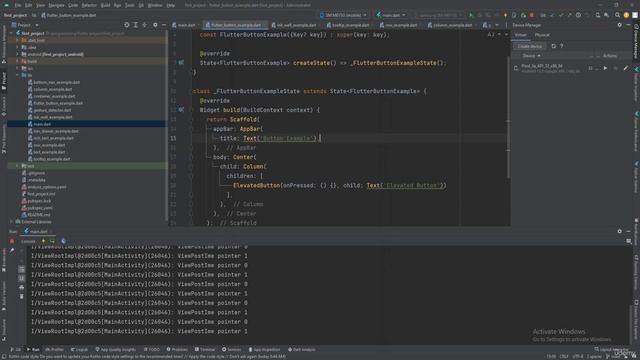Launch Pixel device with play icon
640x360 pixels.
click(x=605, y=68)
